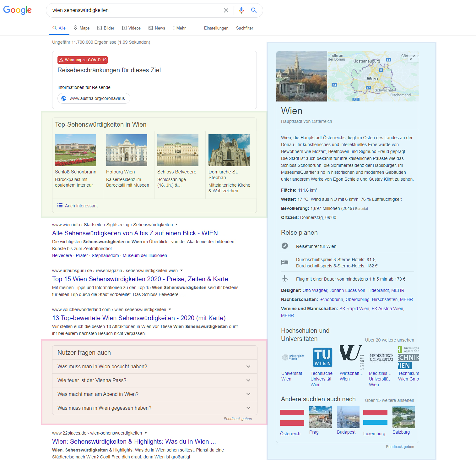This screenshot has width=476, height=460.
Task: Click the Google logo
Action: [18, 10]
